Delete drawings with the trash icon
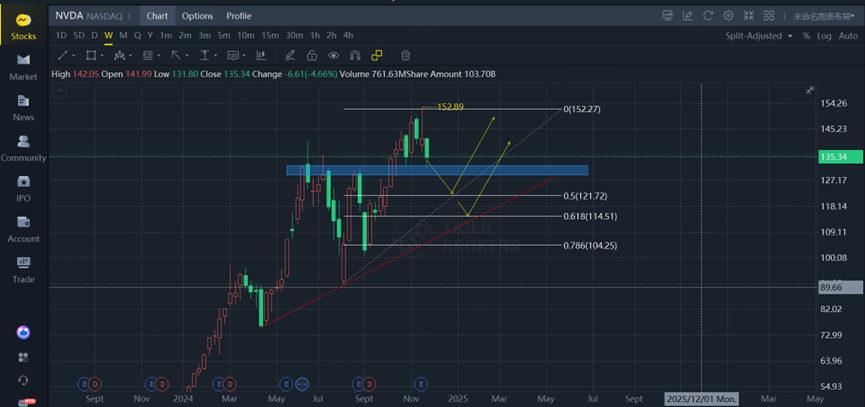 (405, 55)
